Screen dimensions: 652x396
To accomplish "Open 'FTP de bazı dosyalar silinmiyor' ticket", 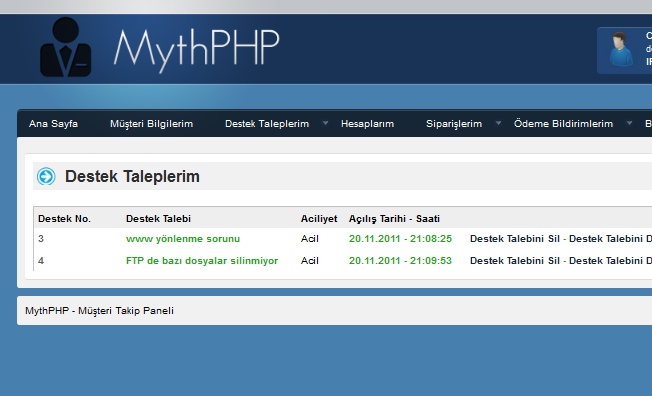I will (x=202, y=261).
